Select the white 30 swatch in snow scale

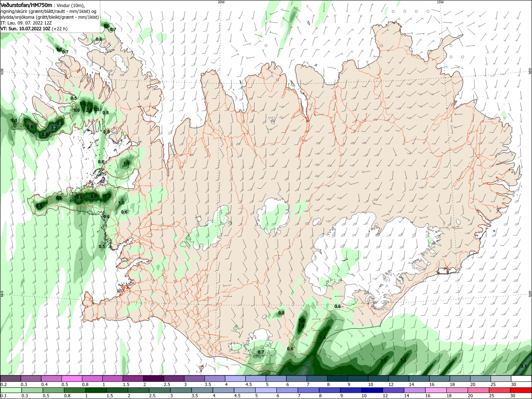pyautogui.click(x=522, y=379)
